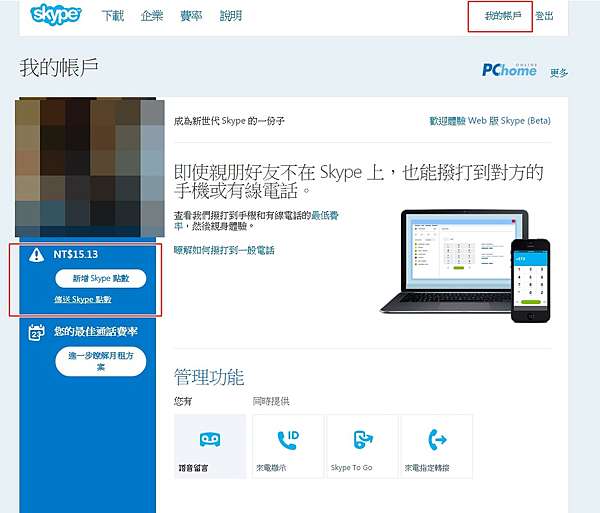Click the 新增 Skype 點數 button
Viewport: 600px width, 513px height.
coord(101,278)
